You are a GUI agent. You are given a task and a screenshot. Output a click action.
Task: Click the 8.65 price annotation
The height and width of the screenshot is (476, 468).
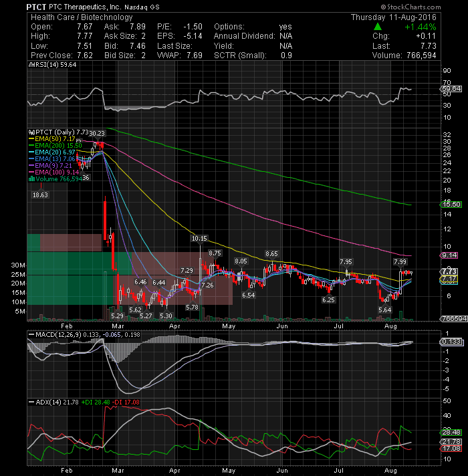coord(271,254)
